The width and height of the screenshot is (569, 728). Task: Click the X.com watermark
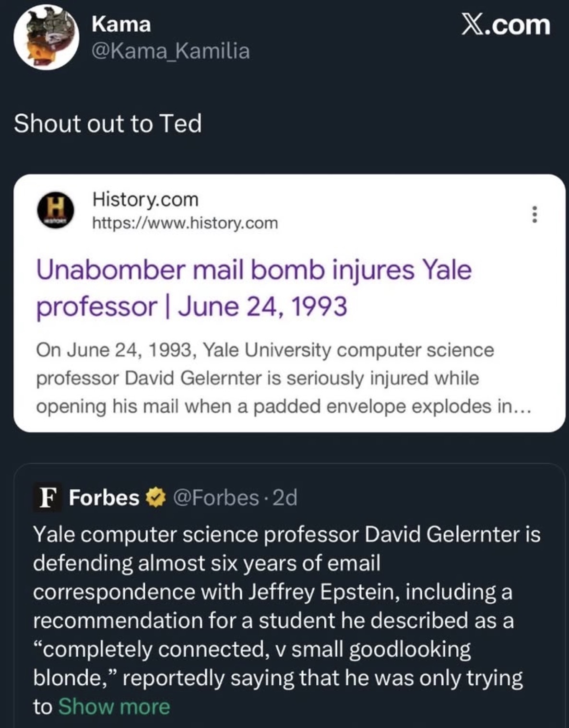pyautogui.click(x=506, y=25)
